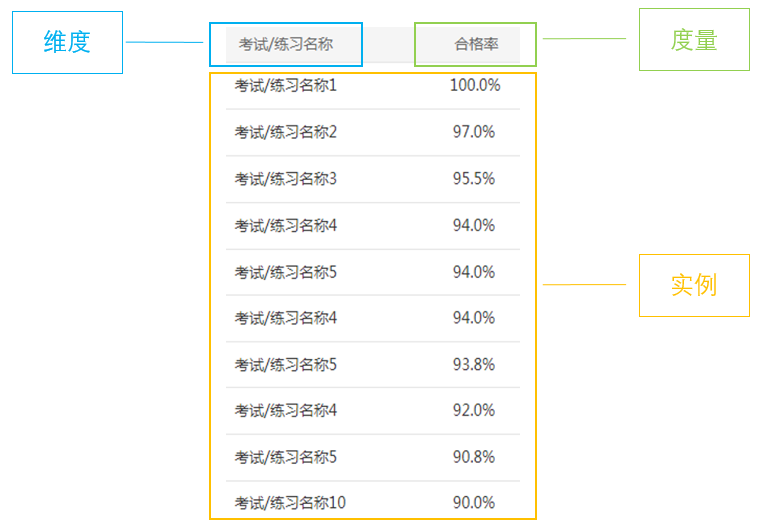Screen dimensions: 766x531
Task: Click the yellow 实例 label box
Action: [x=694, y=285]
